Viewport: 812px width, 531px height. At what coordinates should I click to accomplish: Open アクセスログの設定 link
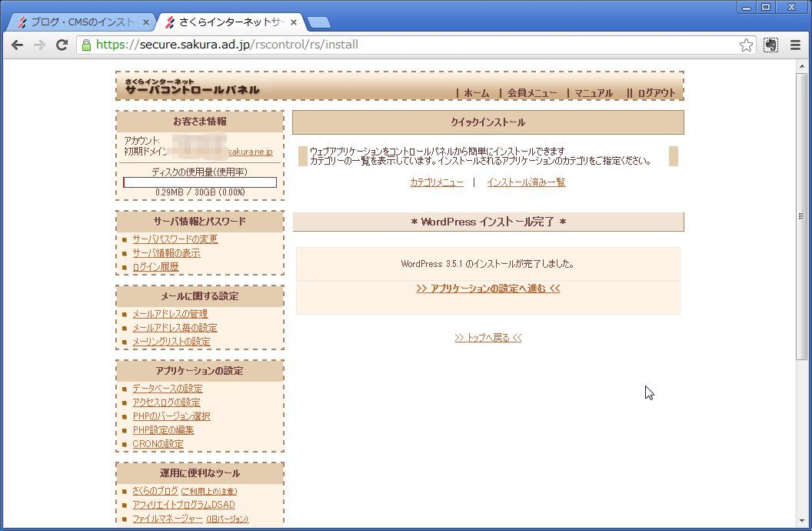pos(166,402)
